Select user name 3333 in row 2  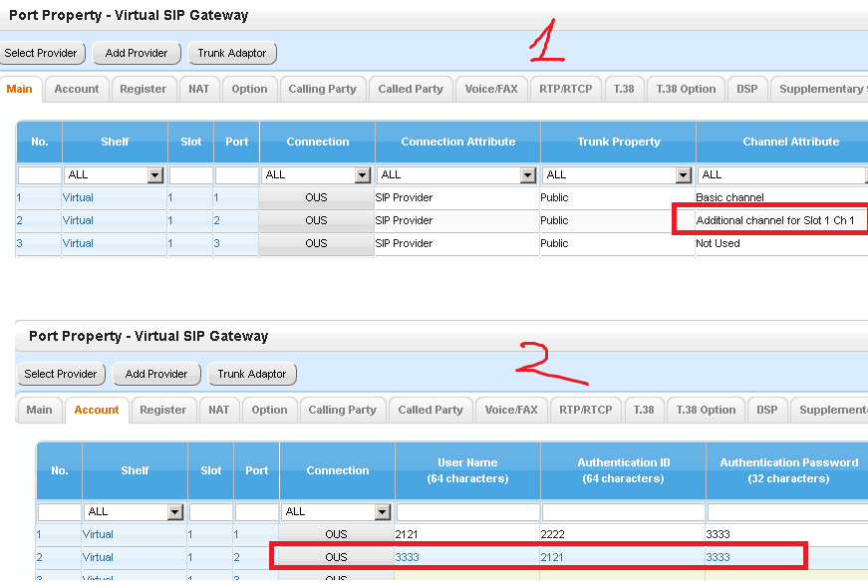point(407,557)
